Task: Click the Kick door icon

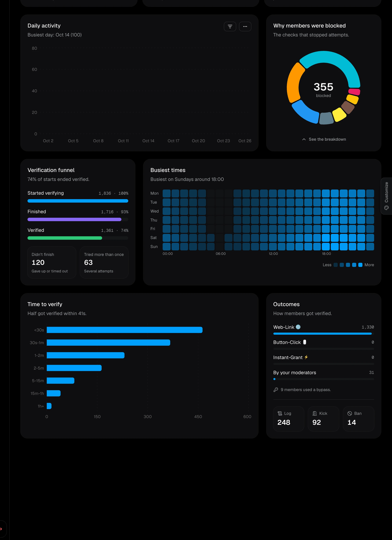Action: tap(315, 413)
